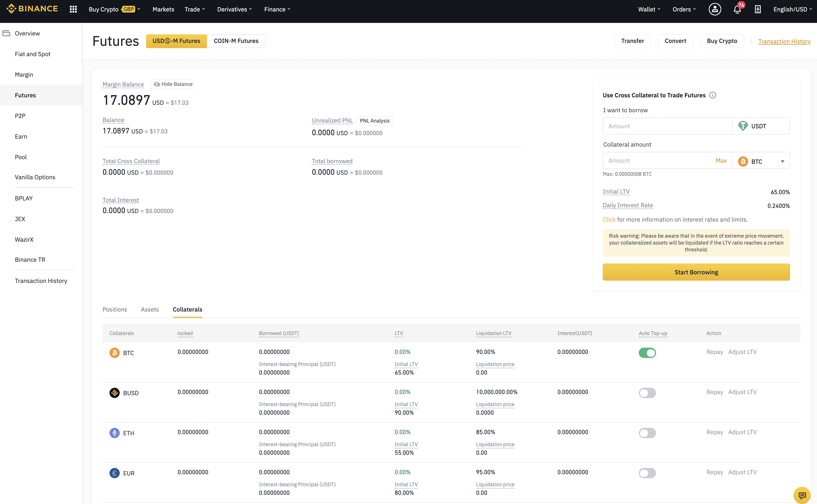Click the BTC icon in collateral selector
The width and height of the screenshot is (817, 504).
pyautogui.click(x=743, y=161)
